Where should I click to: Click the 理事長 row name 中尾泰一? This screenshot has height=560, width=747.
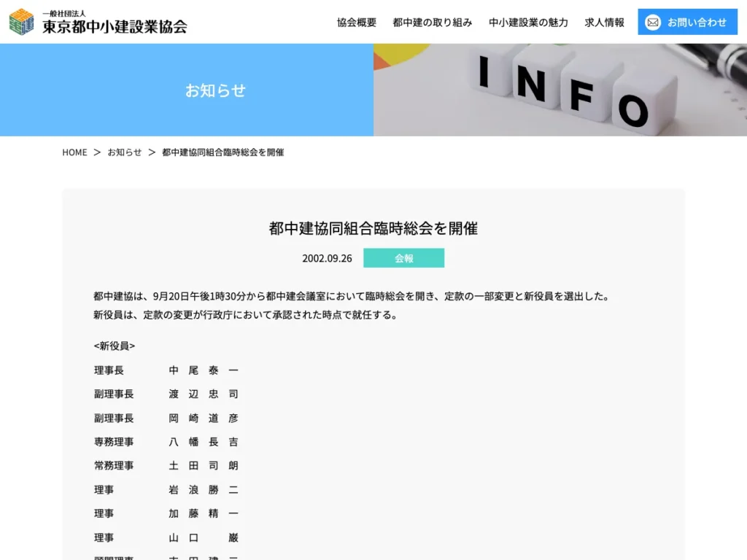pos(204,370)
